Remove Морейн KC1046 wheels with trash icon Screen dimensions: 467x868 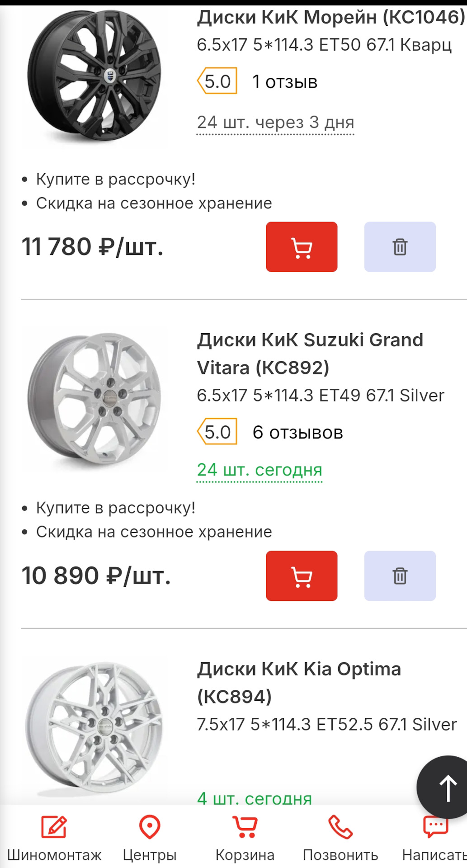[400, 247]
